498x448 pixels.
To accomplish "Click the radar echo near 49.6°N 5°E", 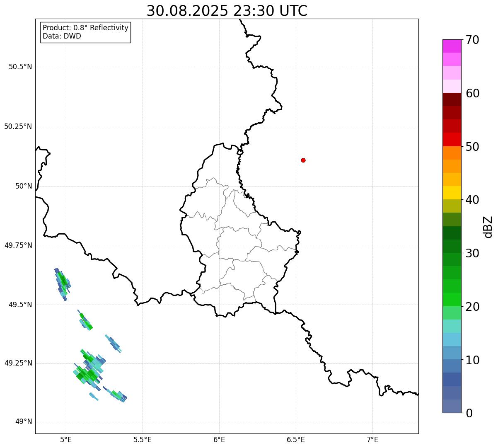I will point(63,284).
